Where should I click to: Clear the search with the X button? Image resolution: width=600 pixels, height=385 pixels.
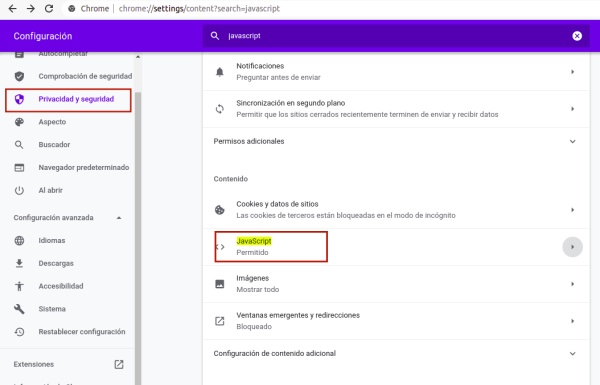tap(577, 36)
